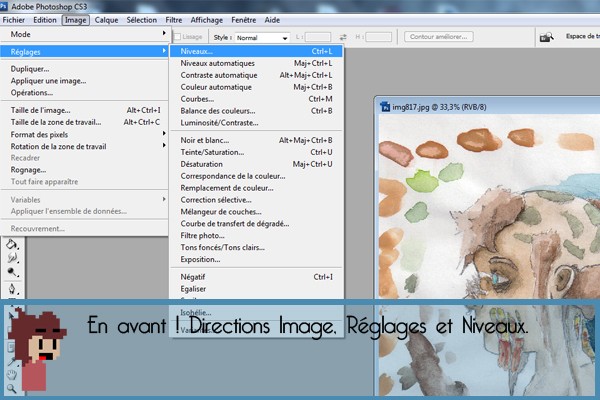Click the Photoshop icon in title bar

coord(4,6)
